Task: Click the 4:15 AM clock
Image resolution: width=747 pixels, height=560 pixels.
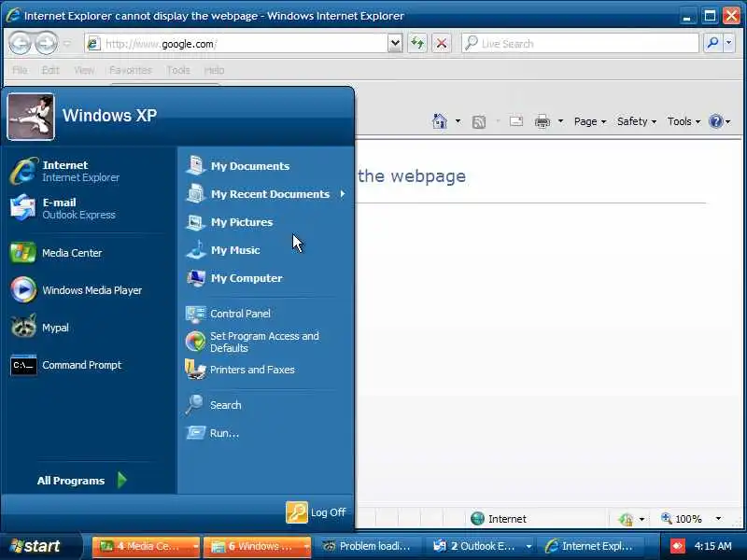Action: (x=712, y=546)
